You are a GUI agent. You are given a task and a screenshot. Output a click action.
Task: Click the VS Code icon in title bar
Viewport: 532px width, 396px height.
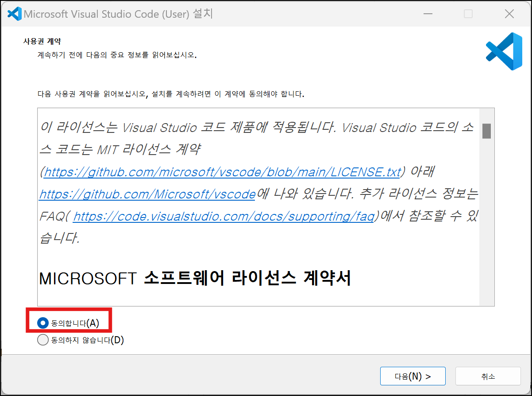pos(14,14)
